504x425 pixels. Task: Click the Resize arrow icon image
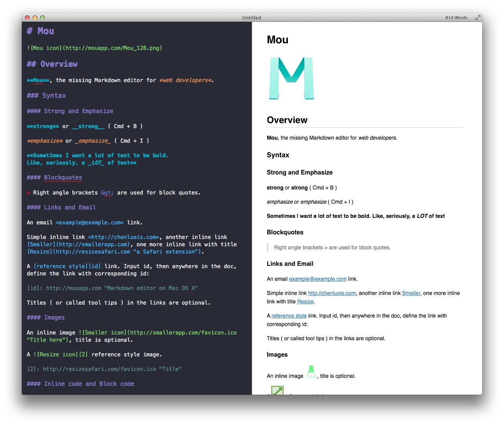pyautogui.click(x=277, y=390)
